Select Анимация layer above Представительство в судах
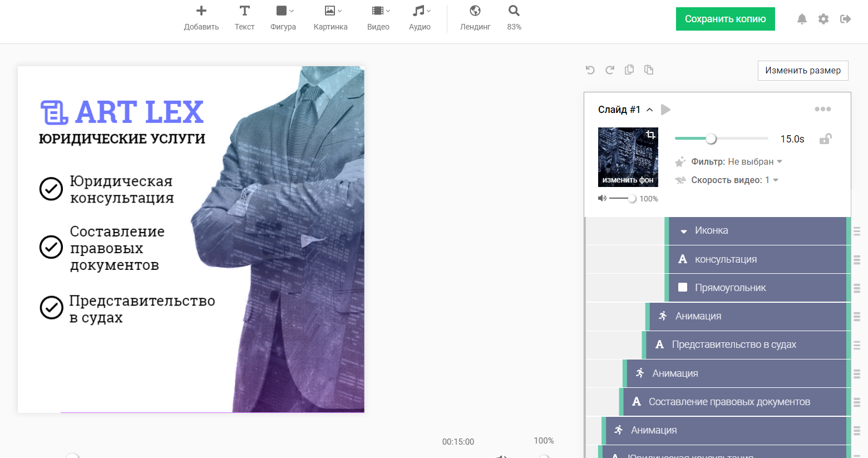The height and width of the screenshot is (458, 868). pyautogui.click(x=748, y=316)
